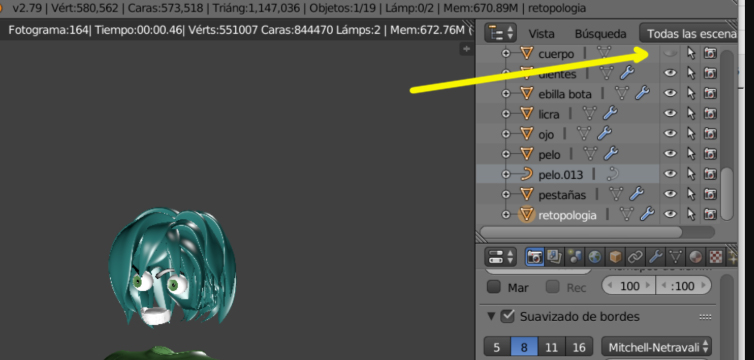Image resolution: width=754 pixels, height=360 pixels.
Task: Open the Búsqueda menu in the outliner
Action: coord(601,34)
